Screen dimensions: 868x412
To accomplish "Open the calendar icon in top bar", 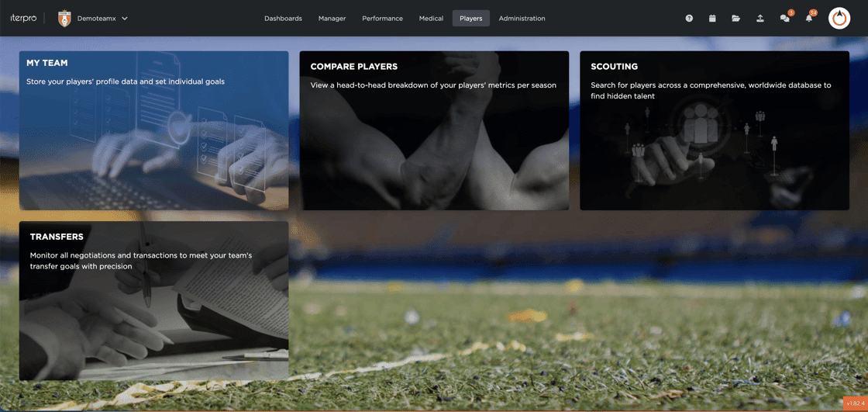I will [x=712, y=19].
